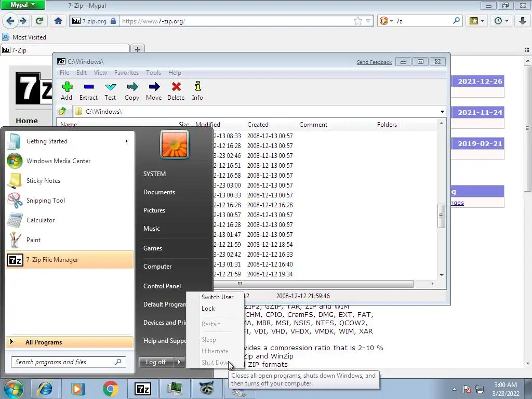The width and height of the screenshot is (532, 399).
Task: Open Google Chrome from the taskbar
Action: [110, 389]
